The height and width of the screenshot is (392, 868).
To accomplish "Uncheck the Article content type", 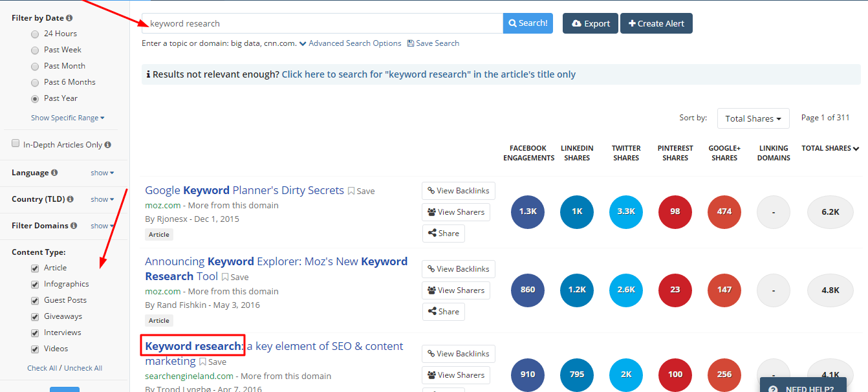I will point(35,268).
